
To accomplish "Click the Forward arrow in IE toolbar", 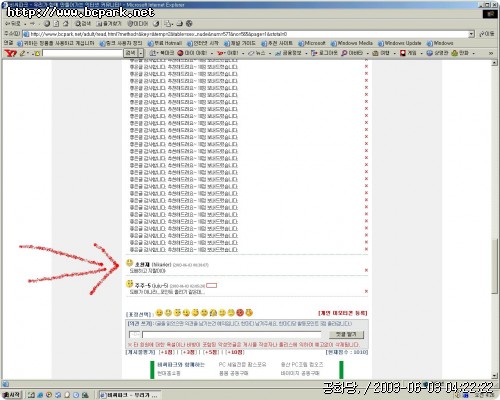I will pos(32,24).
